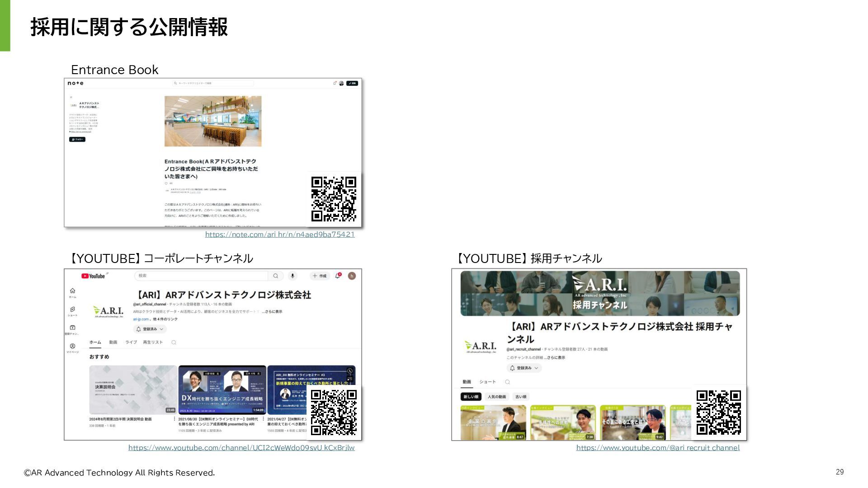Open subscribed (登録済み) dropdown on recruit channel
Viewport: 868px width, 488px height.
(524, 368)
